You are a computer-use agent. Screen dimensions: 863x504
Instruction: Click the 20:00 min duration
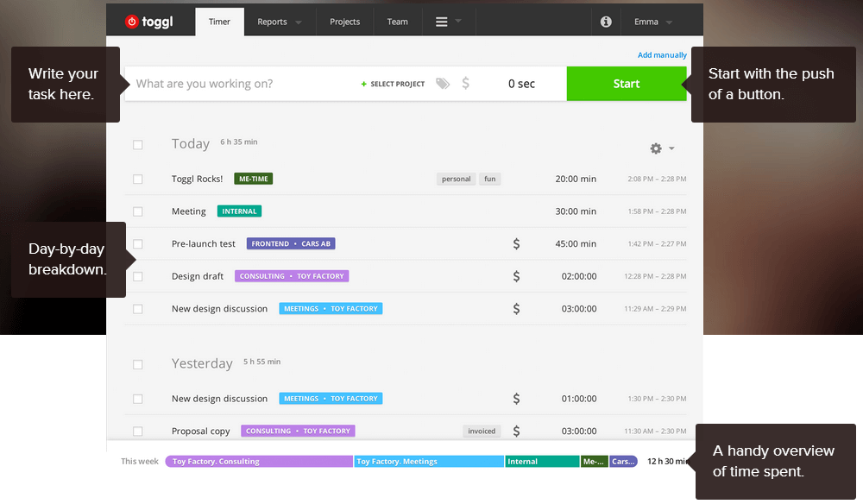click(x=576, y=179)
